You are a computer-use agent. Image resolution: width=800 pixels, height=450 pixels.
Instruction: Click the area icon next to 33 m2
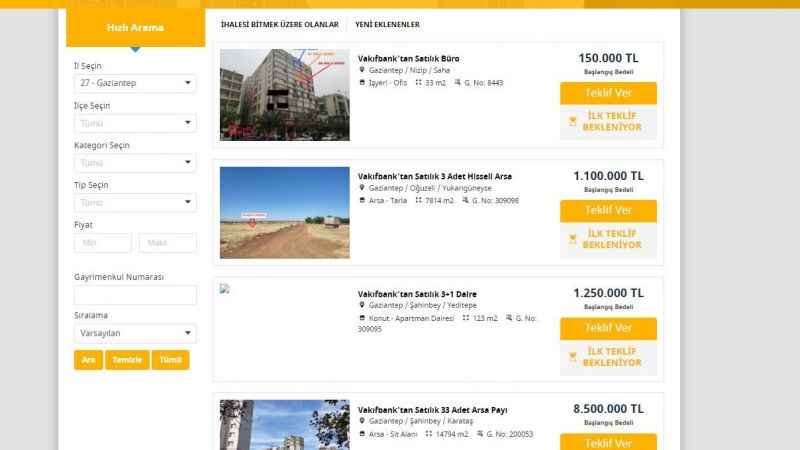pyautogui.click(x=418, y=83)
